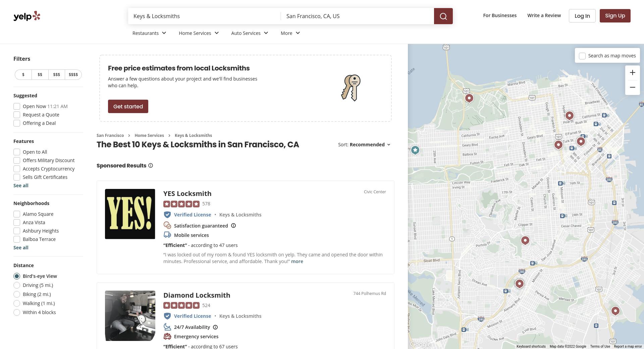Click the Get started button
This screenshot has height=349, width=644.
[128, 106]
